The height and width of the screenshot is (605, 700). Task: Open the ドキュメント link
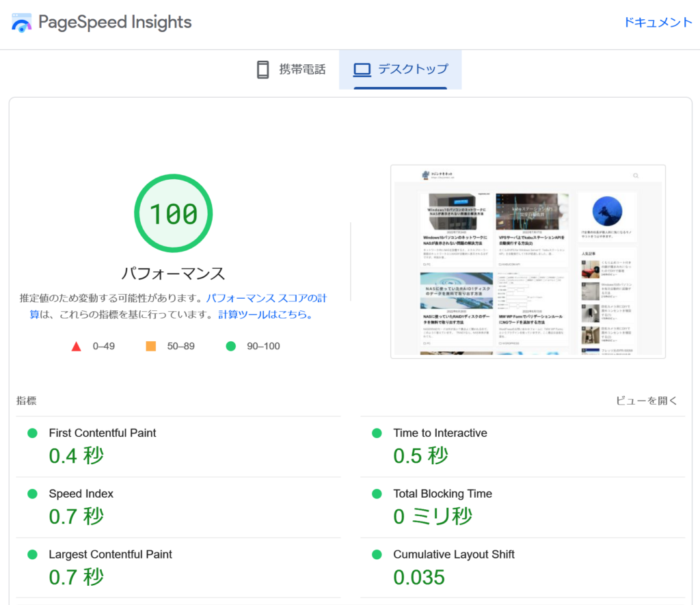[658, 23]
